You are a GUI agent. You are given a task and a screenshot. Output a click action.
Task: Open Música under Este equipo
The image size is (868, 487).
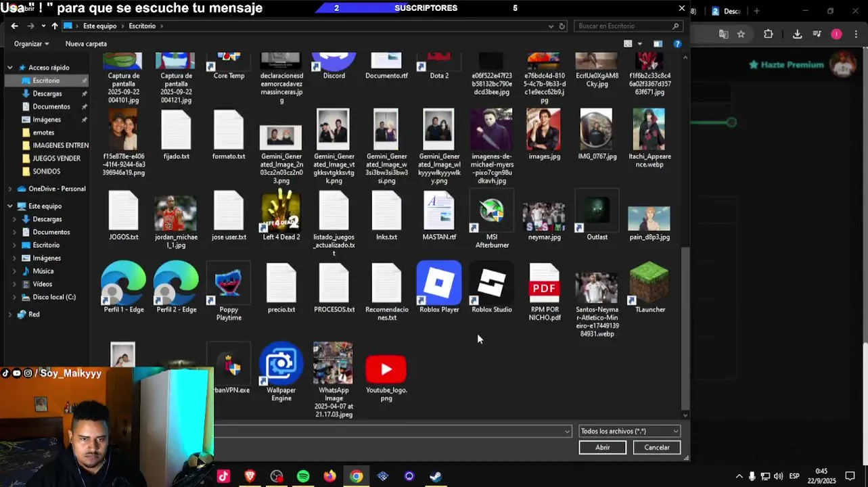tap(43, 271)
